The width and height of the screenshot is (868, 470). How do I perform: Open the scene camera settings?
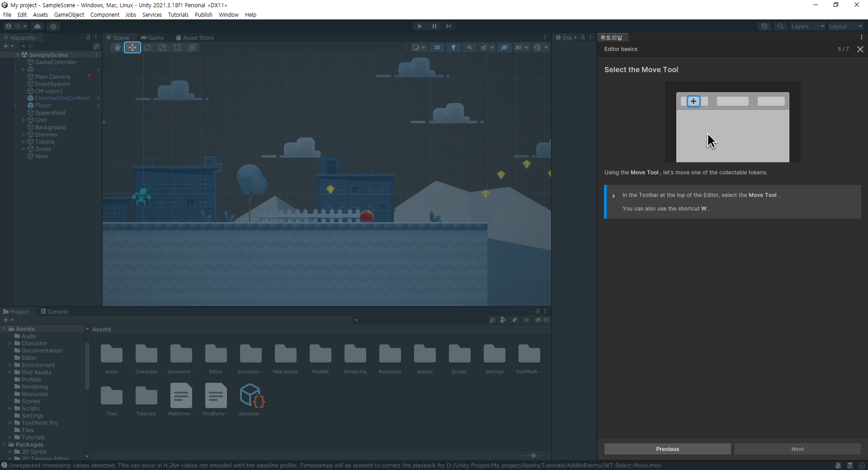point(521,47)
